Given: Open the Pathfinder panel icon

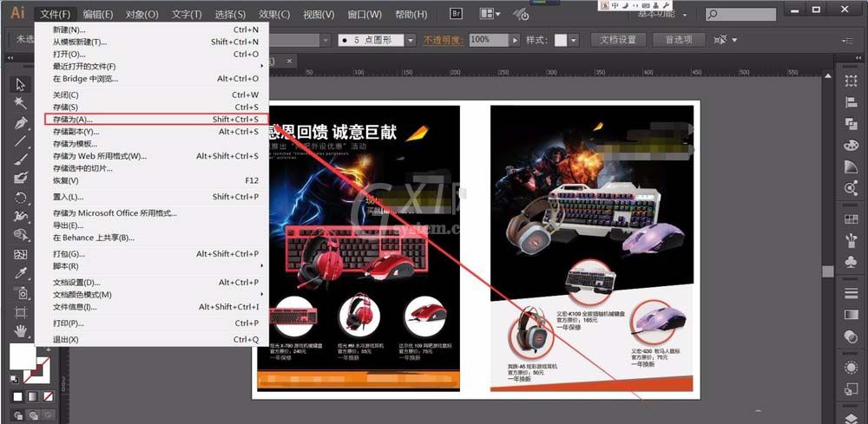Looking at the screenshot, I should (x=851, y=124).
